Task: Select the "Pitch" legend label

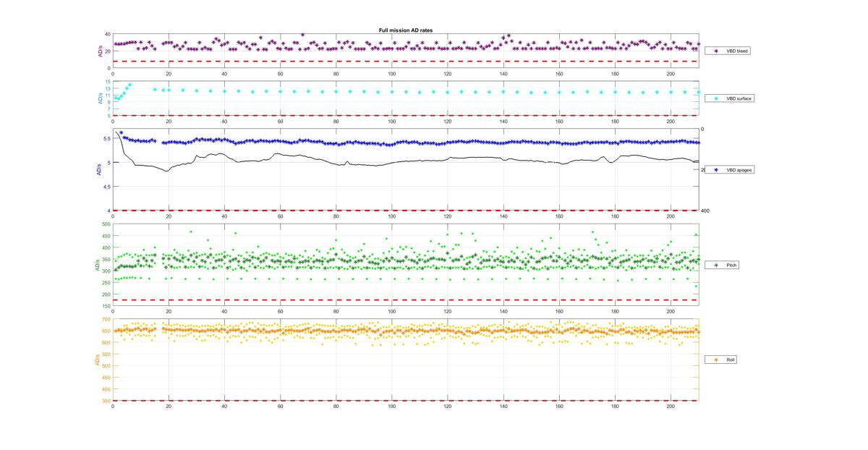Action: (731, 266)
